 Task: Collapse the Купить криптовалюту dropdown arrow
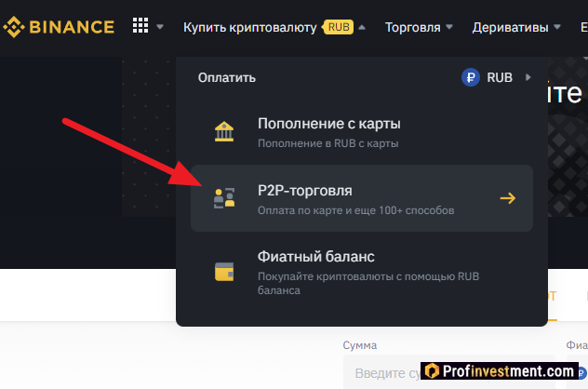coord(362,27)
